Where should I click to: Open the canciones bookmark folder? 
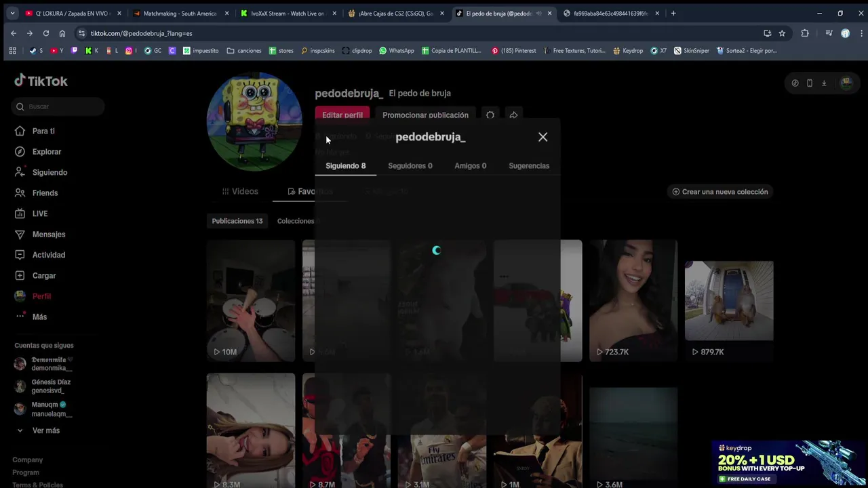244,51
